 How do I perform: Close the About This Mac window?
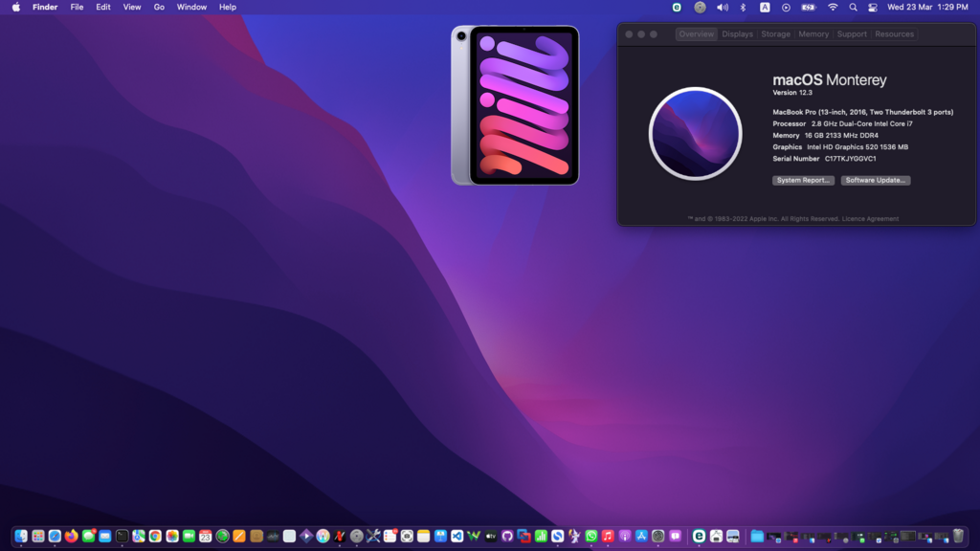[x=629, y=34]
